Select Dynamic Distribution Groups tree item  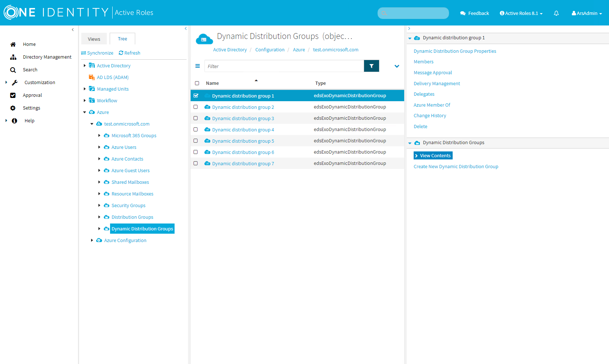(x=142, y=229)
